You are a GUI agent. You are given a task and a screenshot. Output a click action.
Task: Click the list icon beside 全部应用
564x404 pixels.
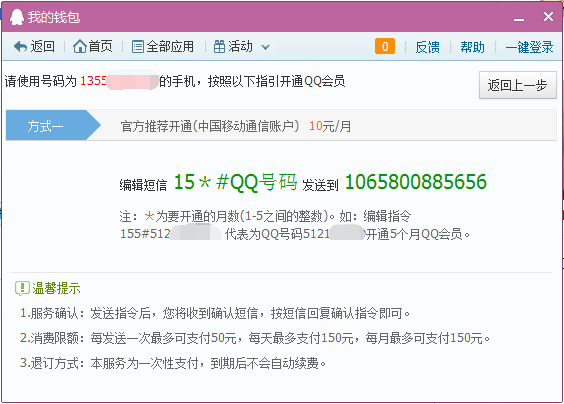pos(137,47)
